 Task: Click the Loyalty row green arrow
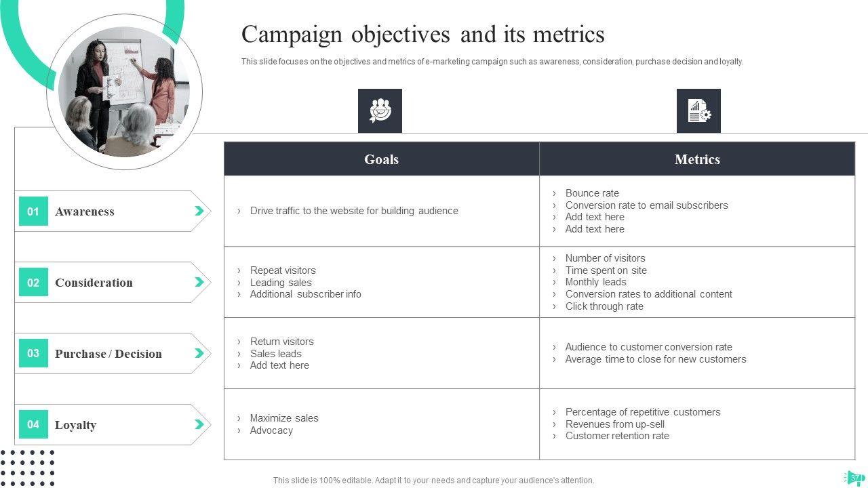point(199,424)
